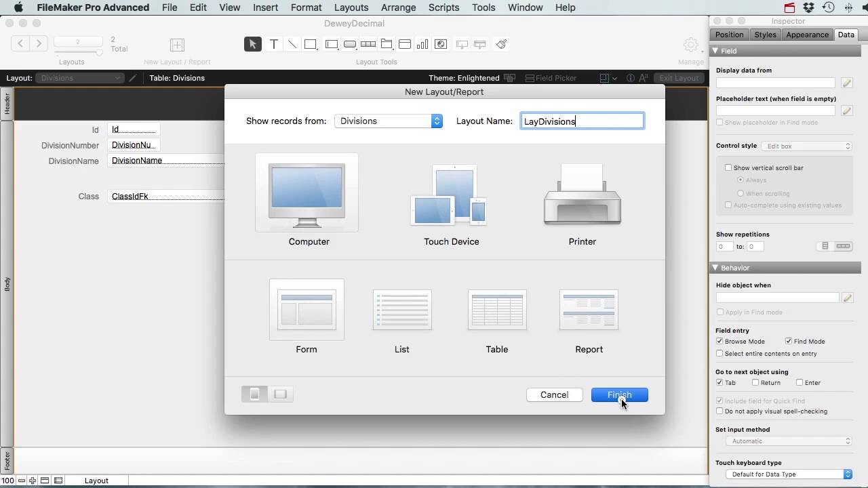This screenshot has height=488, width=868.
Task: Select the Text tool
Action: (x=274, y=44)
